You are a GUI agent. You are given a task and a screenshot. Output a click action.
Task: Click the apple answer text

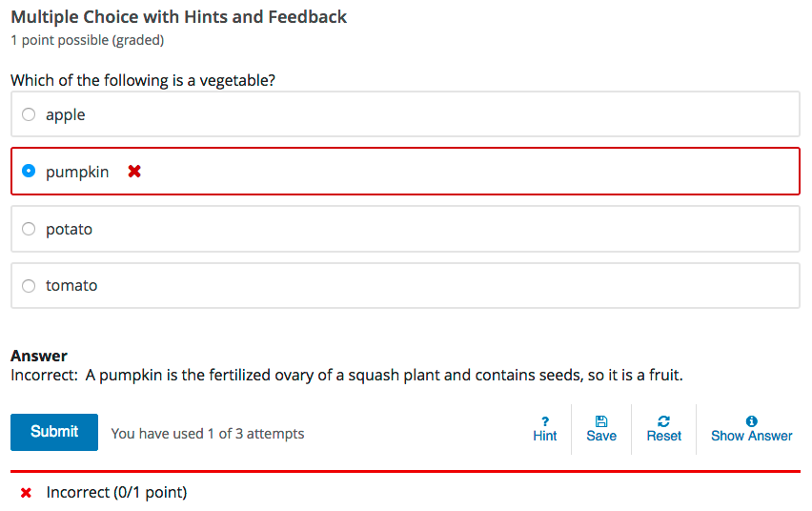point(66,114)
